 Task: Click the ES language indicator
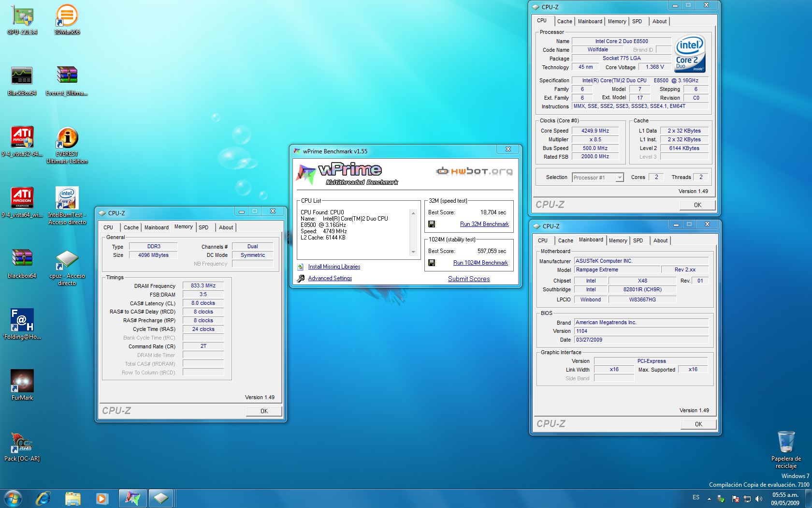(696, 497)
